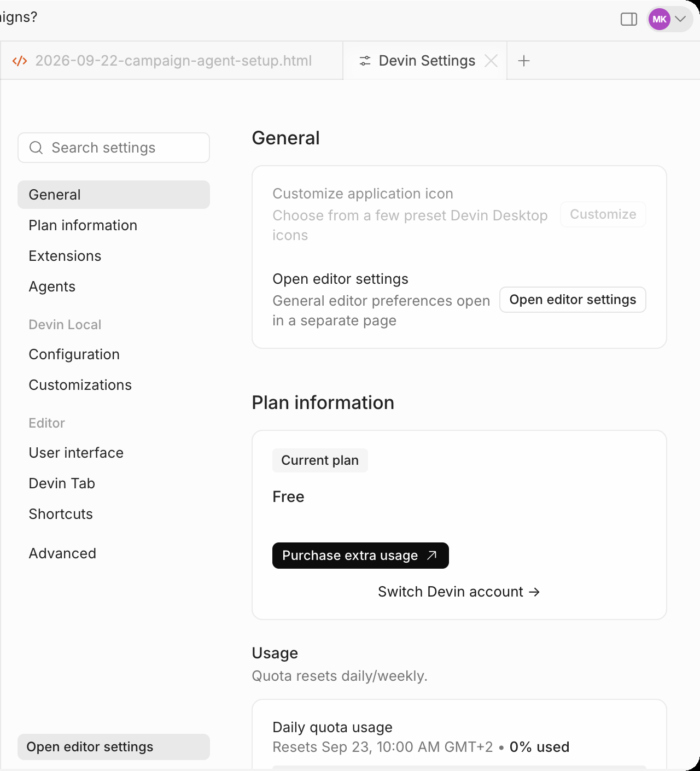Click the Daily quota usage heading

332,727
